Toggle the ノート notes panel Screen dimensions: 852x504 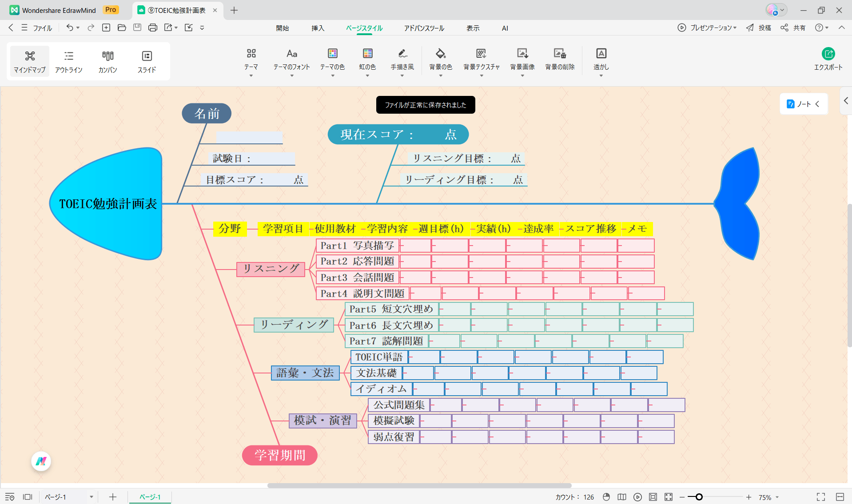click(x=802, y=103)
